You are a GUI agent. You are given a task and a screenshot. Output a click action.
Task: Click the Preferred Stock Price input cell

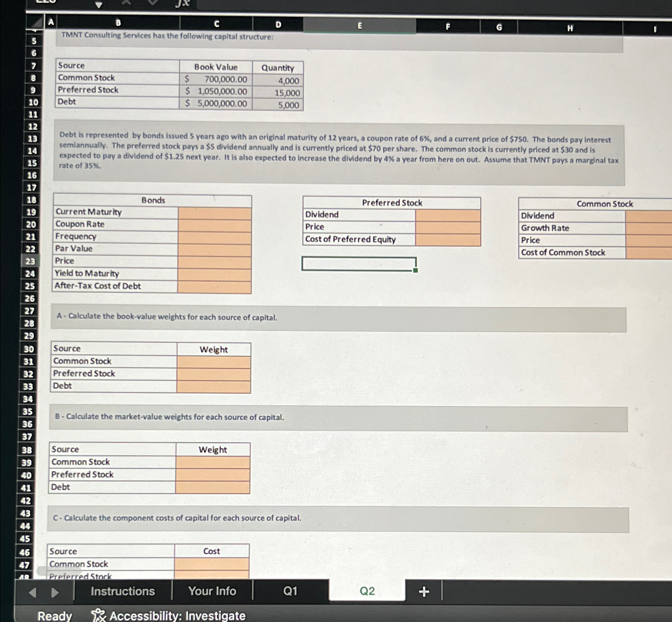pyautogui.click(x=448, y=228)
